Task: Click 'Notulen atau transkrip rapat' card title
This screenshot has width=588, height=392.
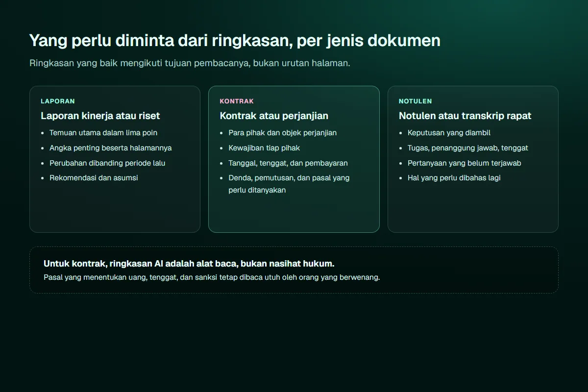Action: pyautogui.click(x=465, y=116)
